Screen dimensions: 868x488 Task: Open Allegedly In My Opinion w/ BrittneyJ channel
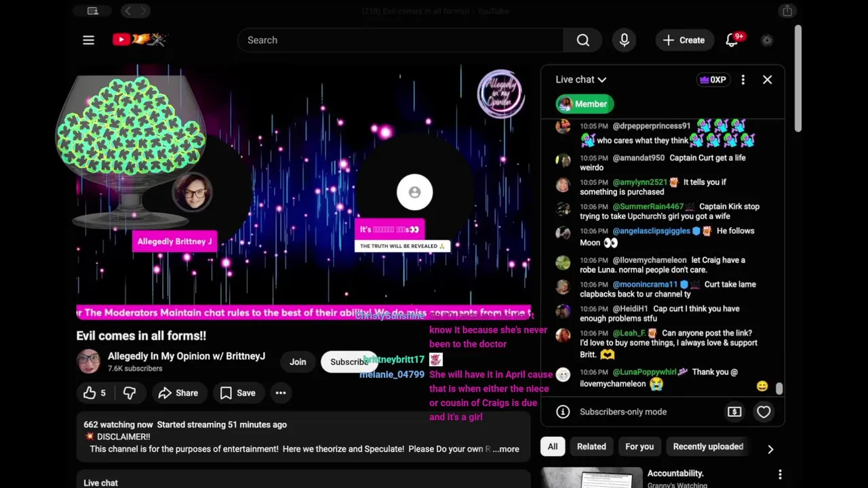click(x=186, y=356)
